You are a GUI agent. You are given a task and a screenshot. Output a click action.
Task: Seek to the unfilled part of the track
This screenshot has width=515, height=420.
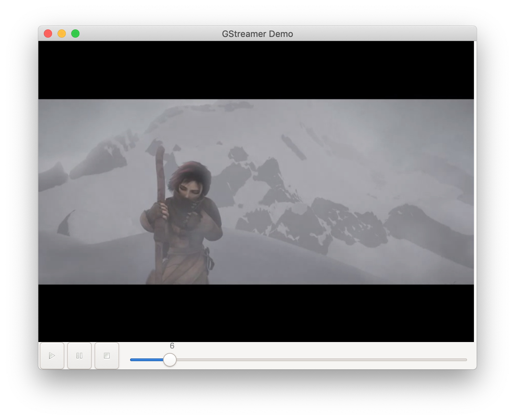click(x=321, y=360)
